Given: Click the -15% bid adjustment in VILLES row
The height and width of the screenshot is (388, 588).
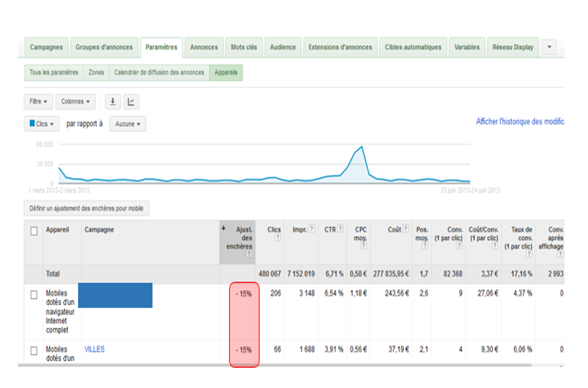Looking at the screenshot, I should coord(244,350).
